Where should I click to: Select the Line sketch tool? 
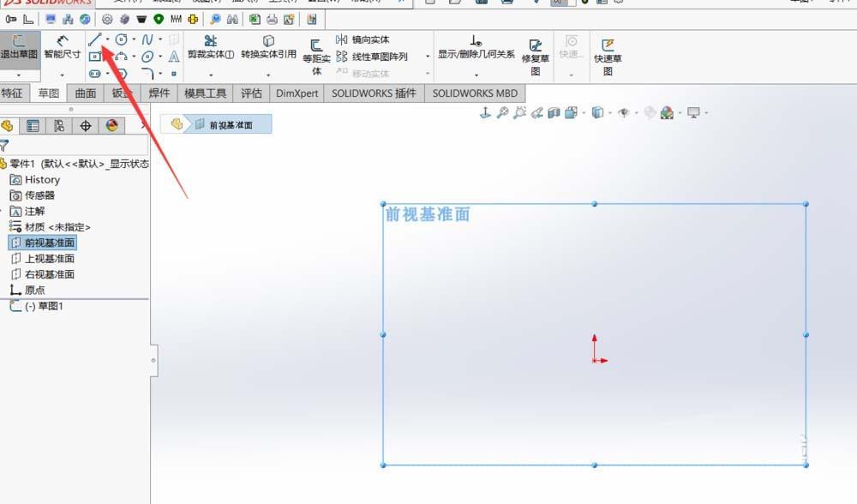click(96, 39)
